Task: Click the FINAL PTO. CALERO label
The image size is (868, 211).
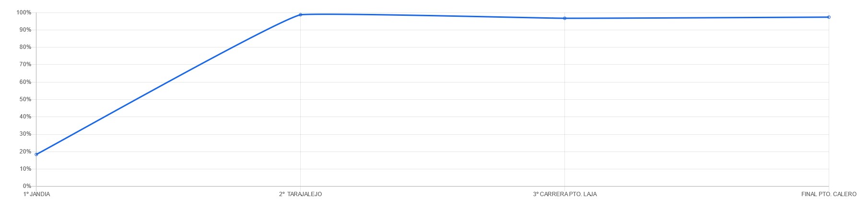Action: (x=829, y=194)
